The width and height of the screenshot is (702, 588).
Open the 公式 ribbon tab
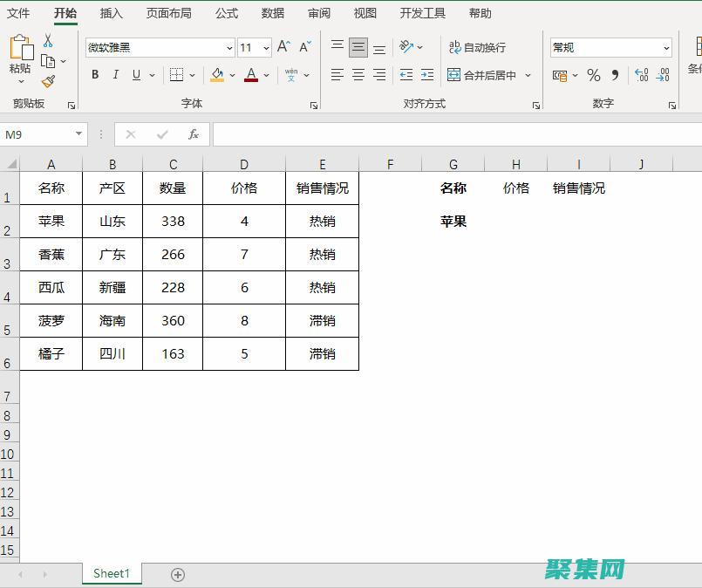[x=225, y=13]
